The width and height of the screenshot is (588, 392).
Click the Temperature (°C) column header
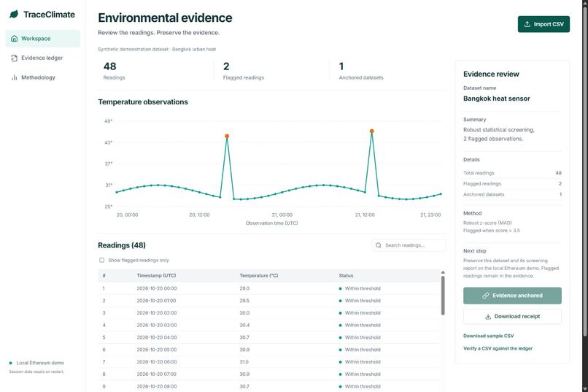pyautogui.click(x=259, y=276)
